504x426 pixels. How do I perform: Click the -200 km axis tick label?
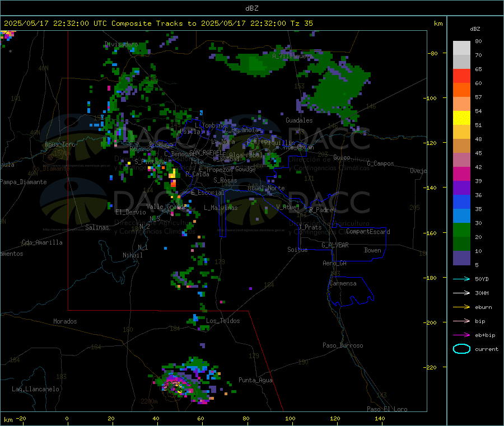pyautogui.click(x=430, y=322)
